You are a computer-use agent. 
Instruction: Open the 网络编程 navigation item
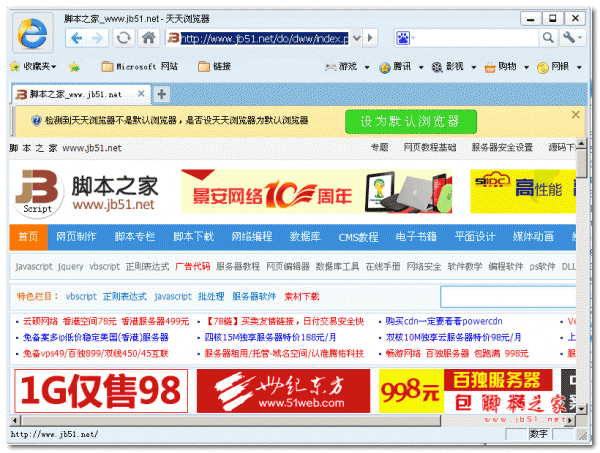tap(252, 237)
